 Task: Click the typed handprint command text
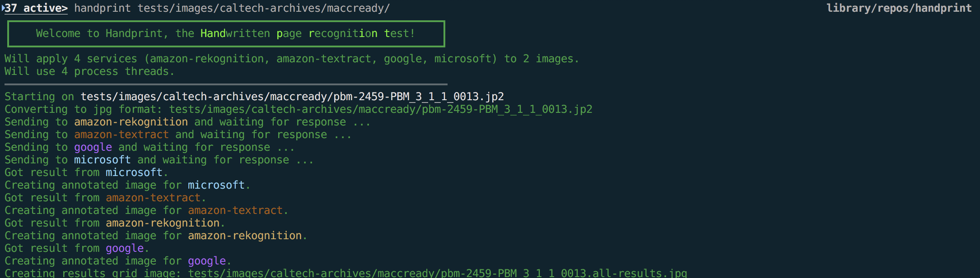point(232,8)
